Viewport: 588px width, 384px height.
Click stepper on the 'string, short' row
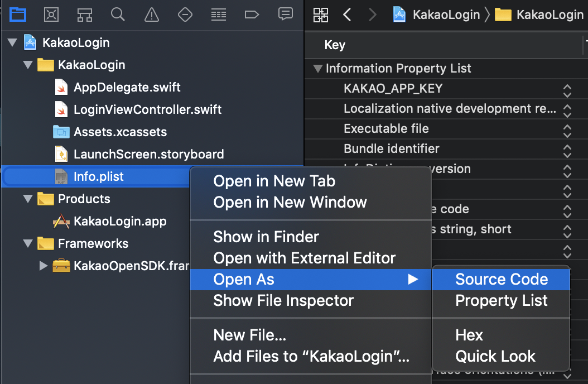(567, 232)
